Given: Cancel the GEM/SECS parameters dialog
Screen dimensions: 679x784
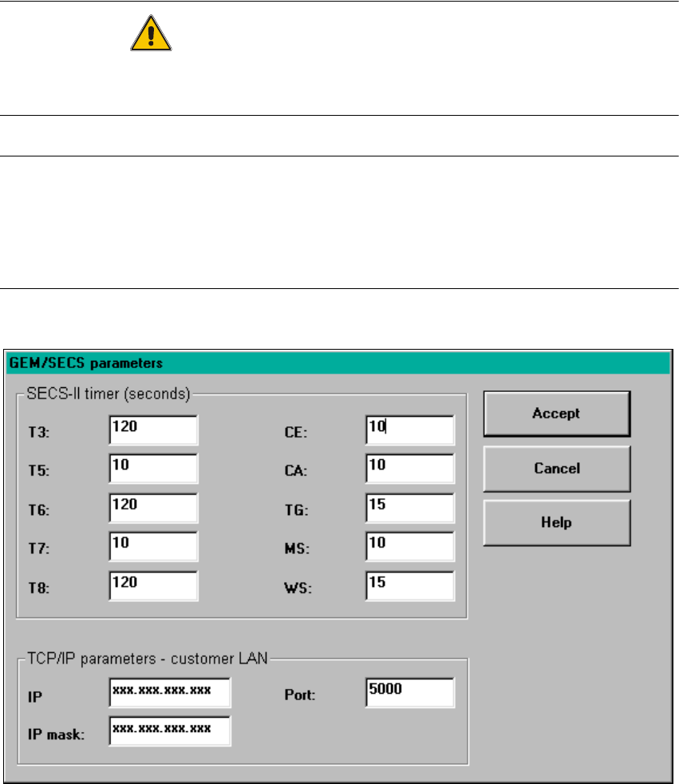Looking at the screenshot, I should (x=557, y=469).
